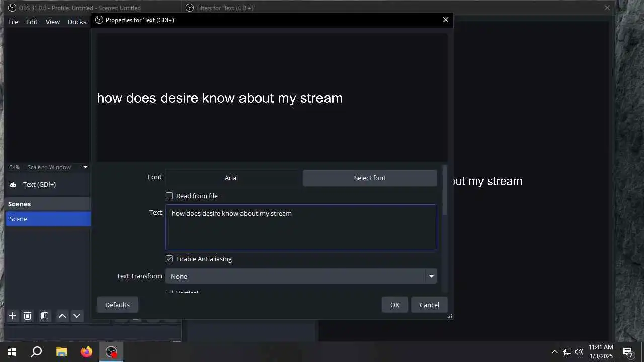The image size is (644, 362).
Task: Open Windows Start menu
Action: pyautogui.click(x=12, y=352)
